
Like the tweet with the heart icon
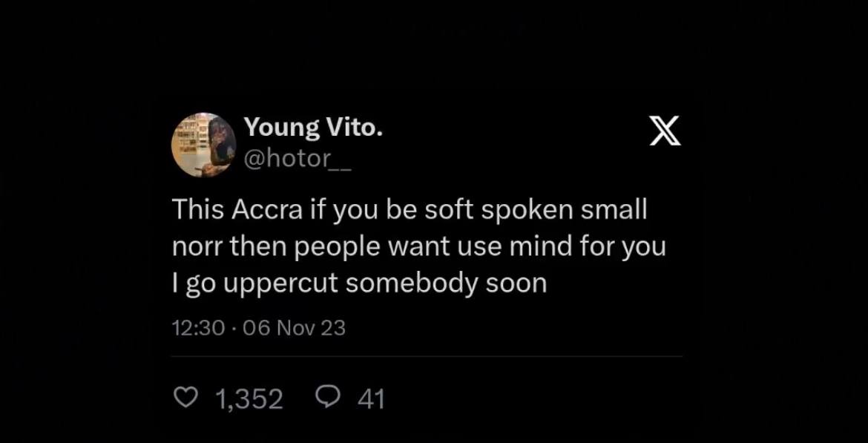(182, 399)
